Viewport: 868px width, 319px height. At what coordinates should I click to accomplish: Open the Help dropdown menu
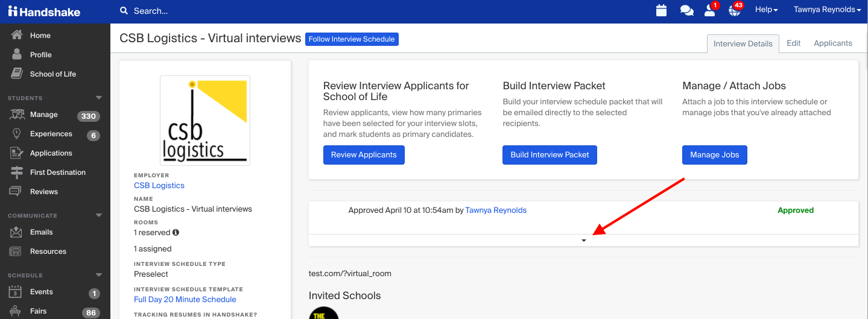(x=766, y=10)
